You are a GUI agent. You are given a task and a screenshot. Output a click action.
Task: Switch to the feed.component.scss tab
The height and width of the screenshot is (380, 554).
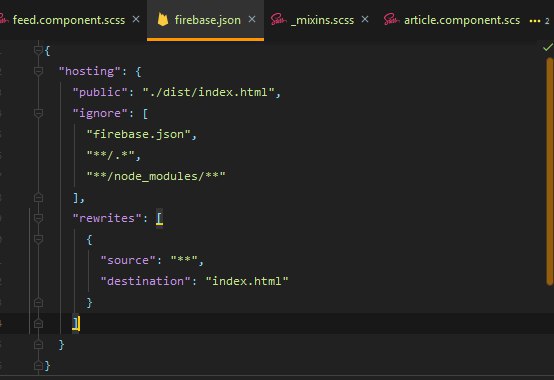[x=69, y=20]
